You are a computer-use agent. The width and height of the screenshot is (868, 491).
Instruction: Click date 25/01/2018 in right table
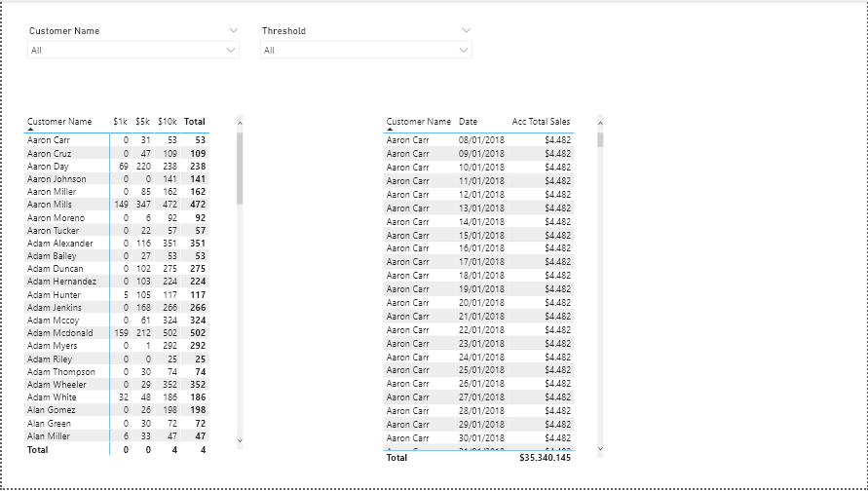point(481,370)
